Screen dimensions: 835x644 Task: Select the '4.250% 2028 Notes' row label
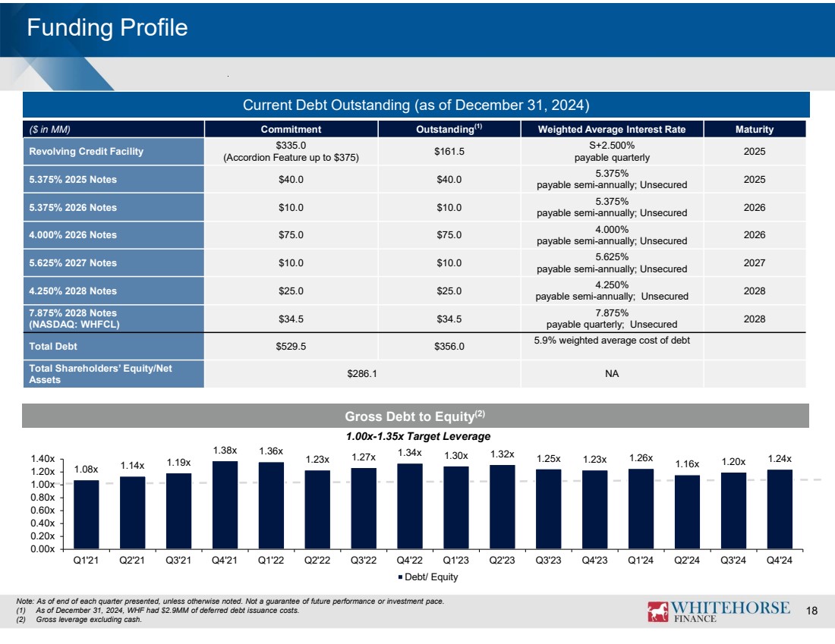tap(73, 291)
